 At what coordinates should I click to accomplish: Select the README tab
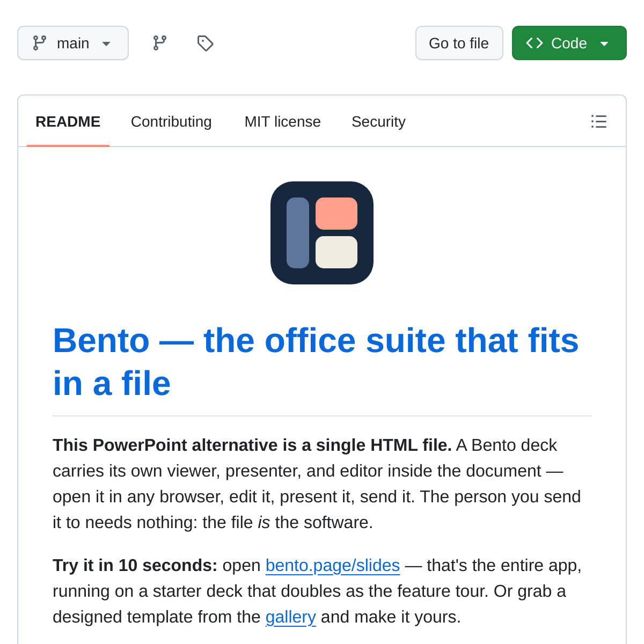[68, 122]
